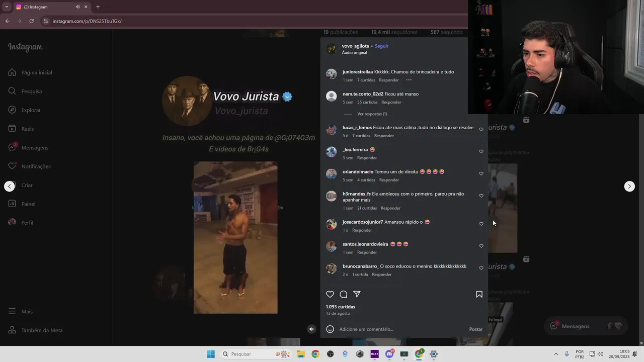
Task: Open Perfil in the sidebar
Action: click(21, 222)
